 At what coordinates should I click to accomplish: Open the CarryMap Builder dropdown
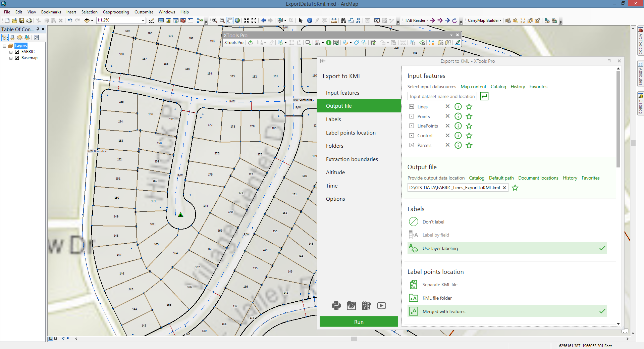coord(485,20)
